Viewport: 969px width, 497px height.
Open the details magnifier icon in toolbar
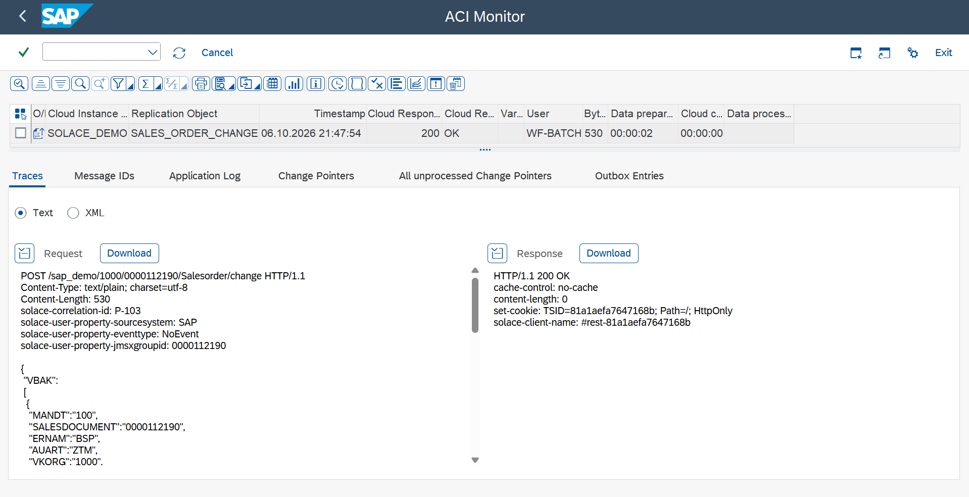click(19, 83)
